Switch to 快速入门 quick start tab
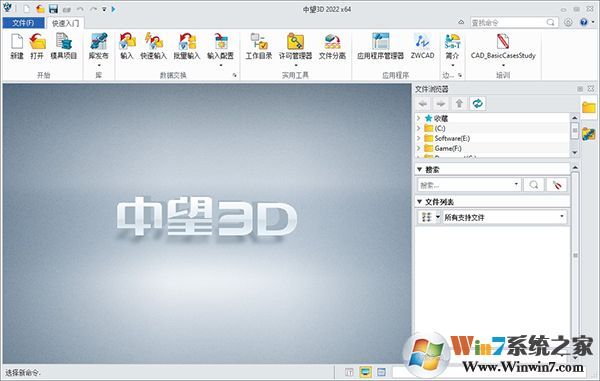This screenshot has height=381, width=600. coord(65,23)
